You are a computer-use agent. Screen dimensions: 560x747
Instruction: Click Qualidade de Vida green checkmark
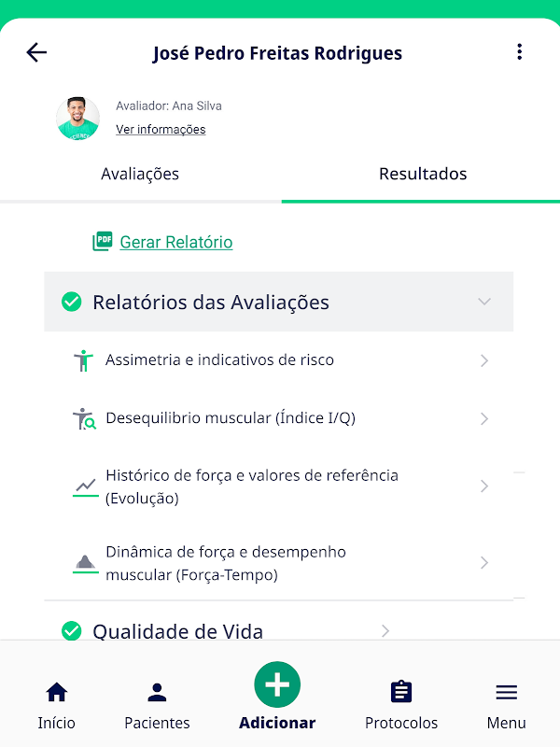pyautogui.click(x=72, y=631)
